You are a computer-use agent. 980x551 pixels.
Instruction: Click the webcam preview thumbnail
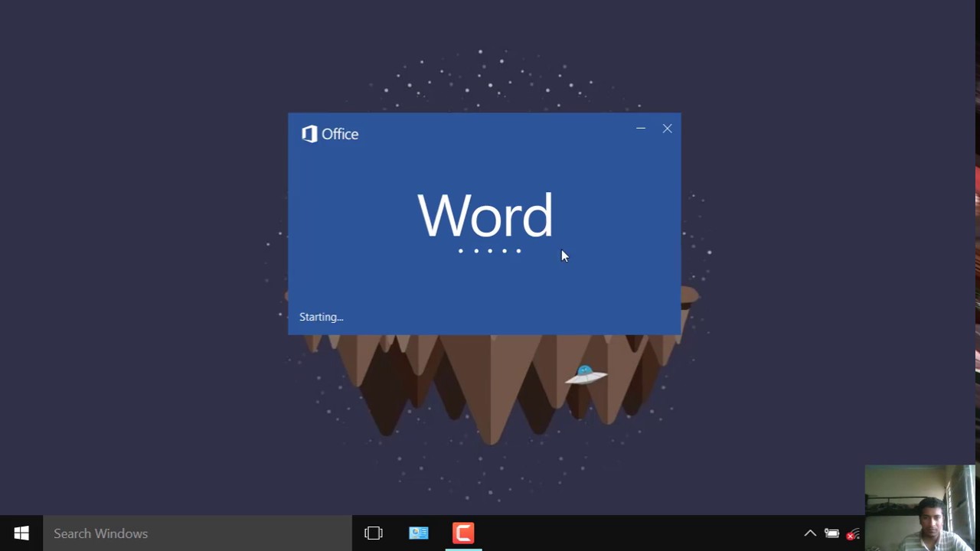920,507
